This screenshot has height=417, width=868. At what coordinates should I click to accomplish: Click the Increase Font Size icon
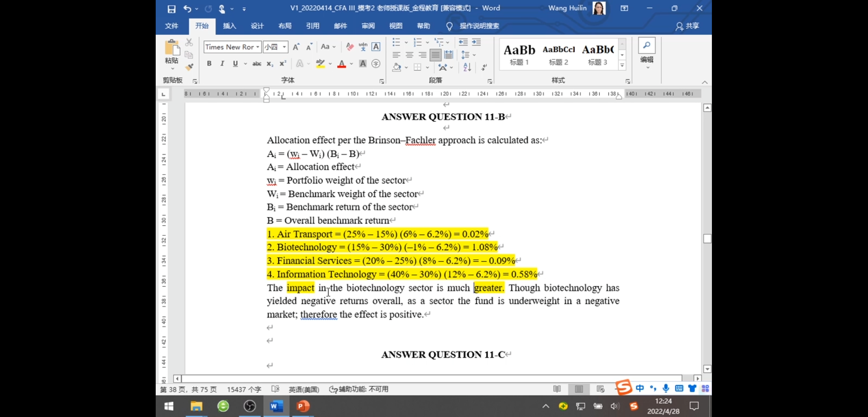coord(296,47)
